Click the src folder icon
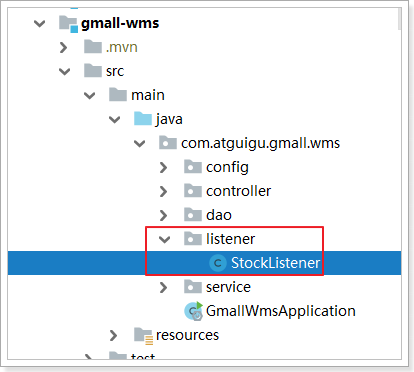 93,71
